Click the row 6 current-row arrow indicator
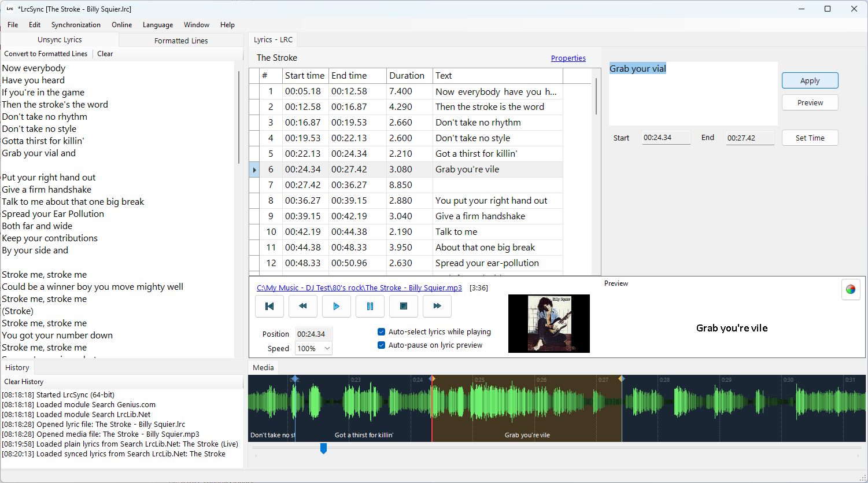 254,169
